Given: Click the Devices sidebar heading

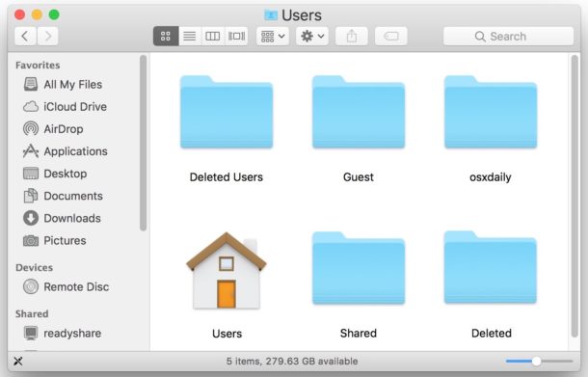Looking at the screenshot, I should pyautogui.click(x=34, y=267).
